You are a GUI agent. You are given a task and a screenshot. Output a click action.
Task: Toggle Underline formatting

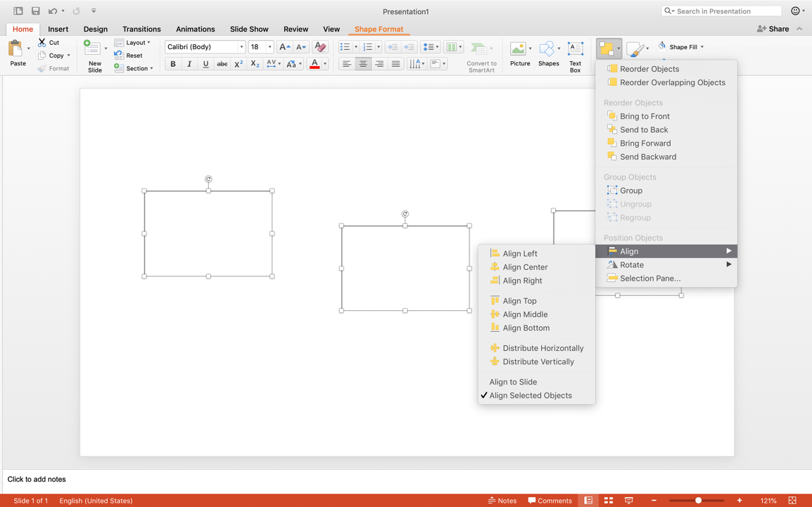[x=205, y=64]
